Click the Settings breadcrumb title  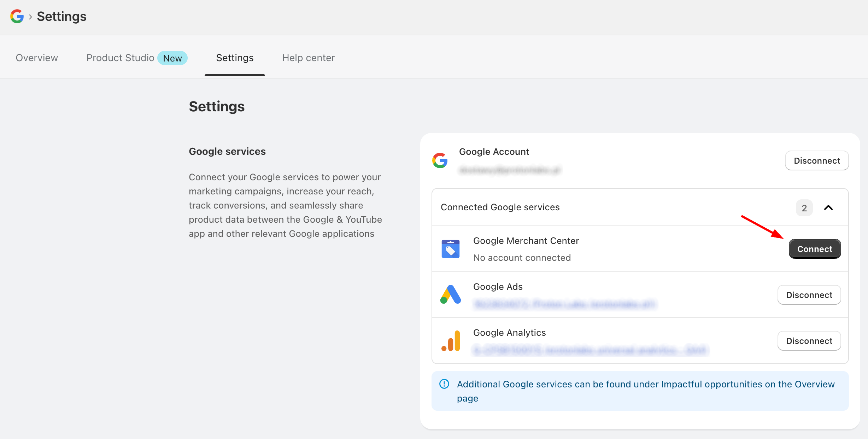pos(61,16)
